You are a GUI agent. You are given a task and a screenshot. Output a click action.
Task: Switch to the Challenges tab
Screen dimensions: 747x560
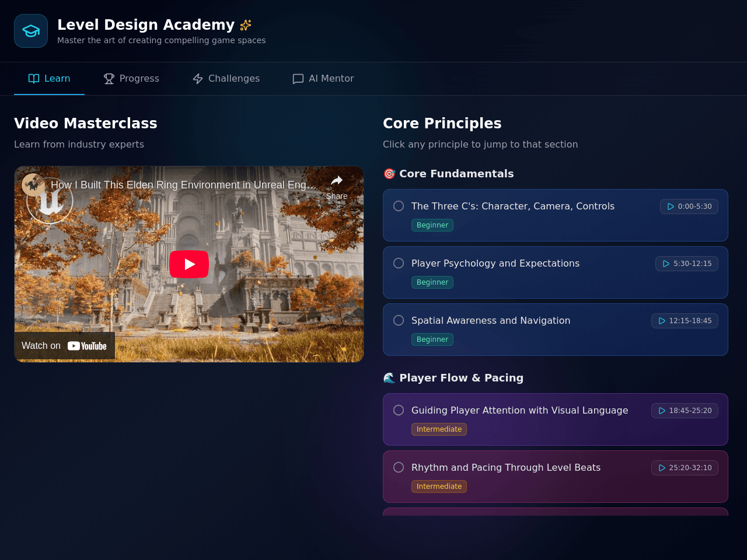[x=226, y=79]
